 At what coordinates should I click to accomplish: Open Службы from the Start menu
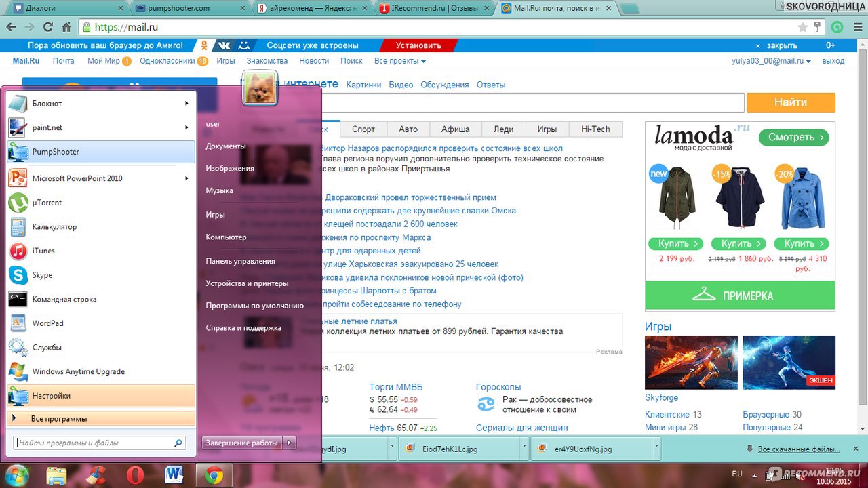click(x=100, y=348)
